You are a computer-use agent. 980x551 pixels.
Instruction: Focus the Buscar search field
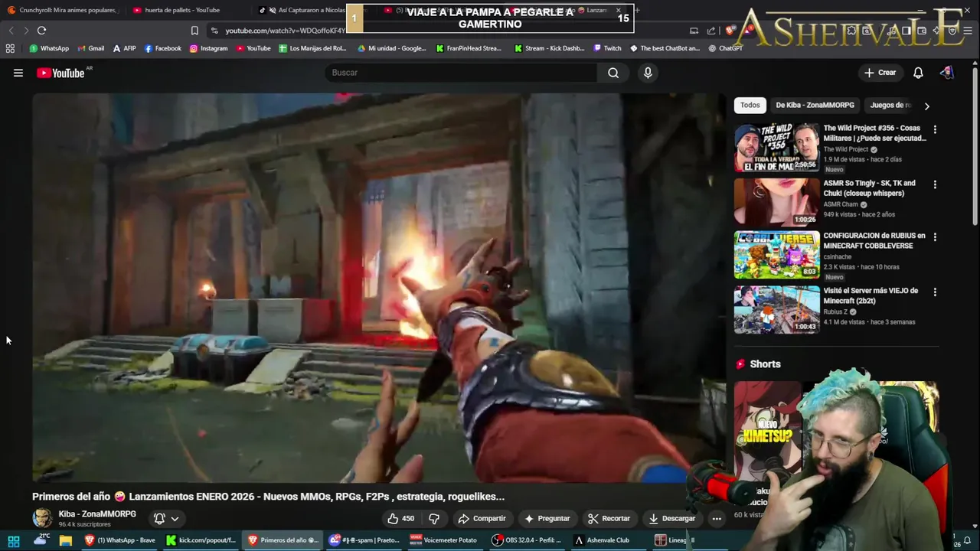[x=461, y=73]
